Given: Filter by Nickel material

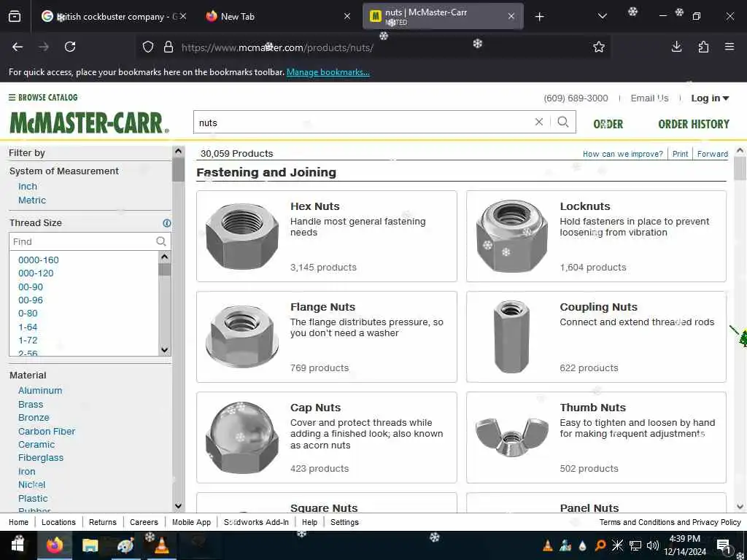Looking at the screenshot, I should (32, 485).
